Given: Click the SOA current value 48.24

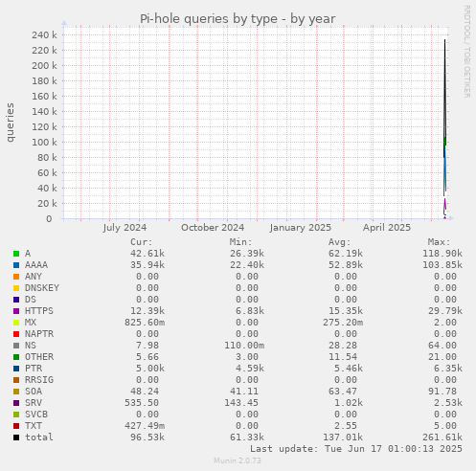Looking at the screenshot, I should 145,392.
